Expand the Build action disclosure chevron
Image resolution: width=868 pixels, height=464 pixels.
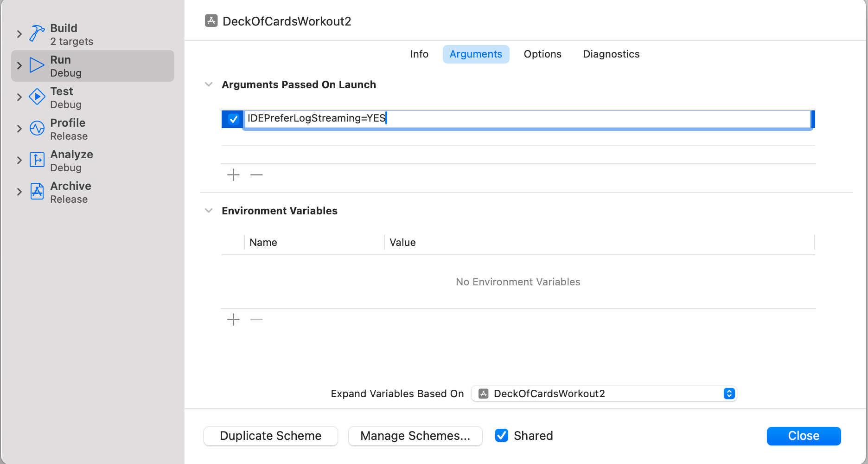(x=19, y=34)
